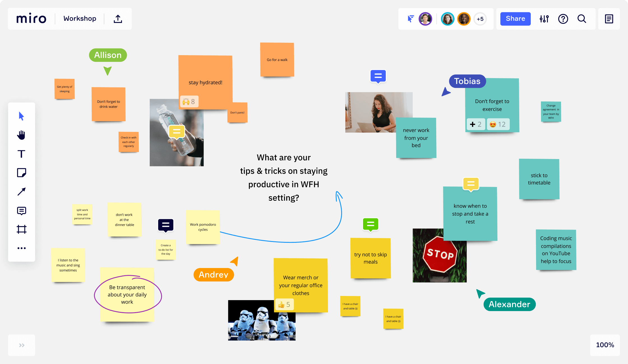Click the upload/export button
The width and height of the screenshot is (628, 364).
point(118,19)
